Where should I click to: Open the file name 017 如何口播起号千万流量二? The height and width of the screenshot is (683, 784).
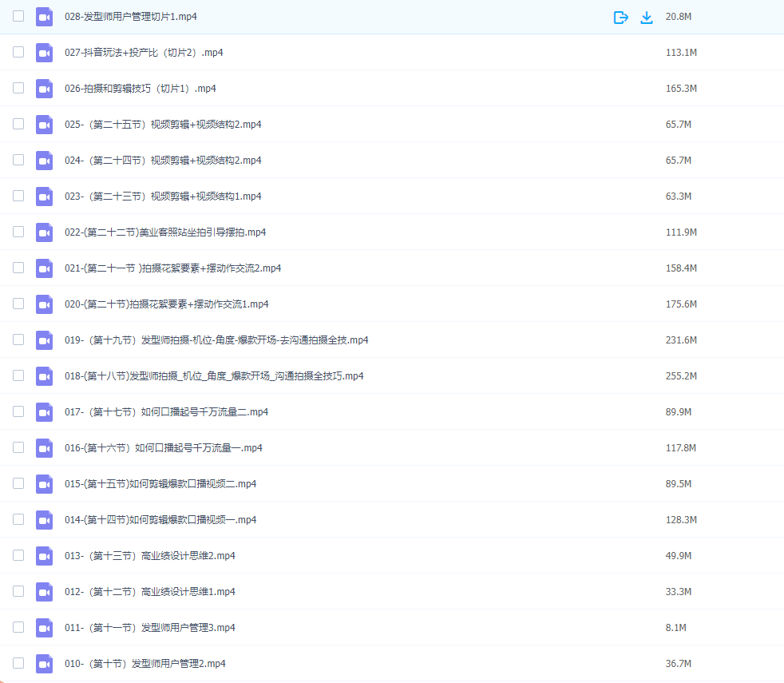pyautogui.click(x=166, y=412)
